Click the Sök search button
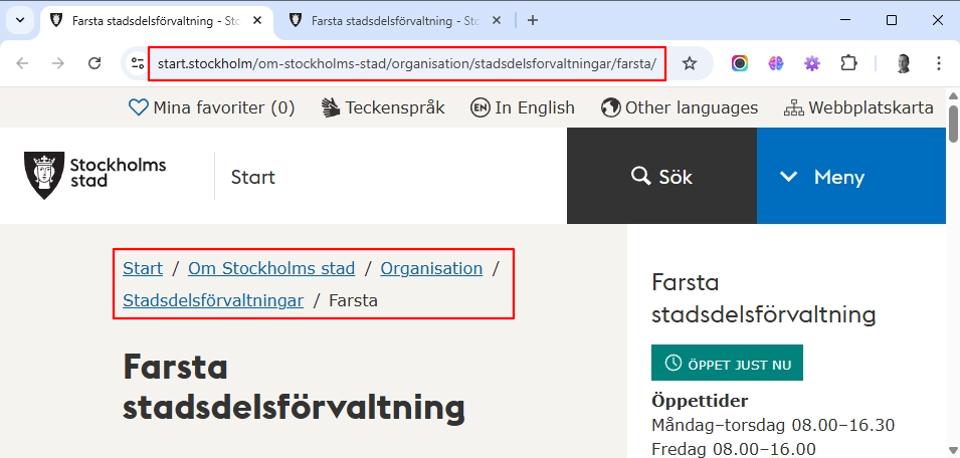The width and height of the screenshot is (960, 458). tap(661, 176)
